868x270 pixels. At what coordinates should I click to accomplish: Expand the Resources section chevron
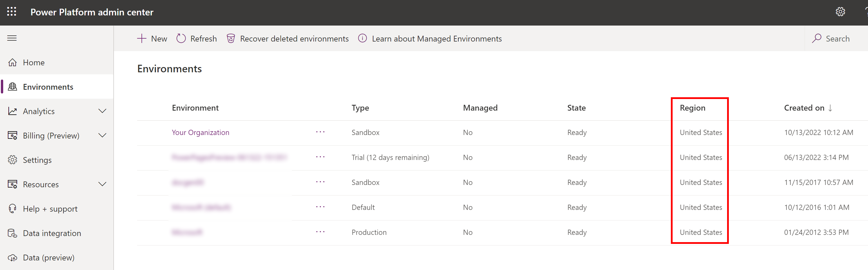102,184
